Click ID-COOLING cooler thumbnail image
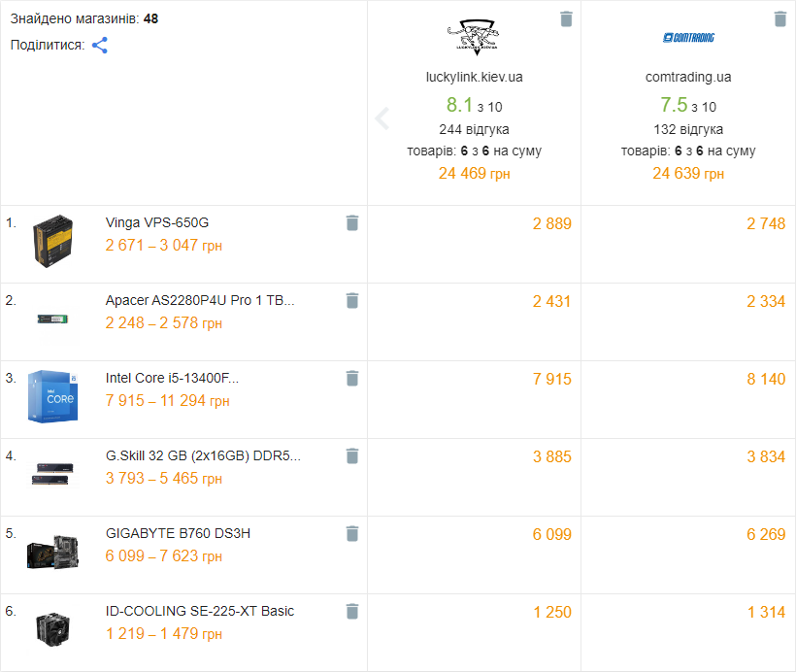 (x=52, y=630)
